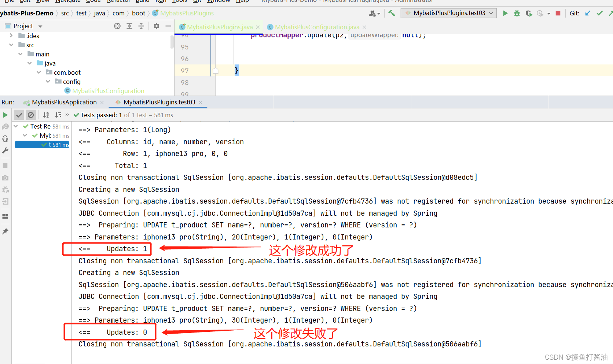Toggle Show Passed tests checkmark button
The image size is (613, 364).
click(x=19, y=115)
